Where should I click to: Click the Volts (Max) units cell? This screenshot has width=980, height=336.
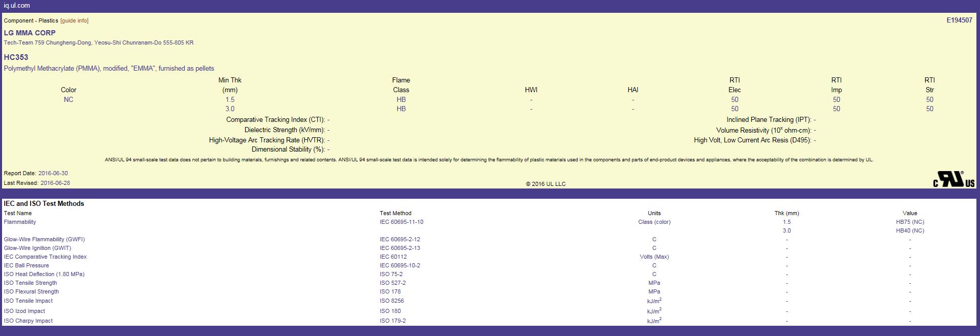(654, 257)
